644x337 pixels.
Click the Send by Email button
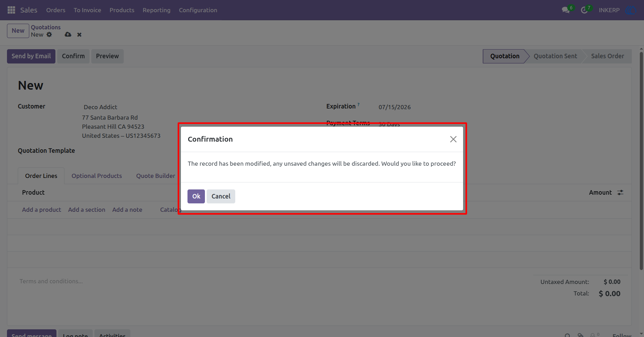[x=31, y=56]
